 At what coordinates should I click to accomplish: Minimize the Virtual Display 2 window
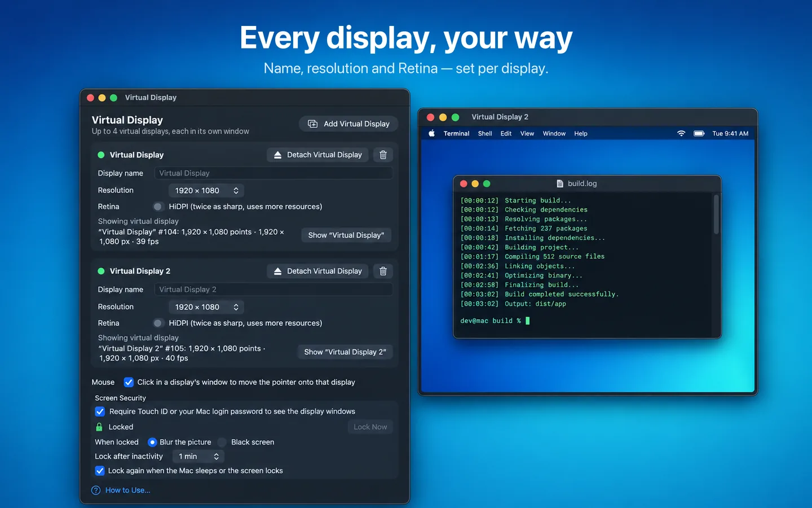pos(443,117)
